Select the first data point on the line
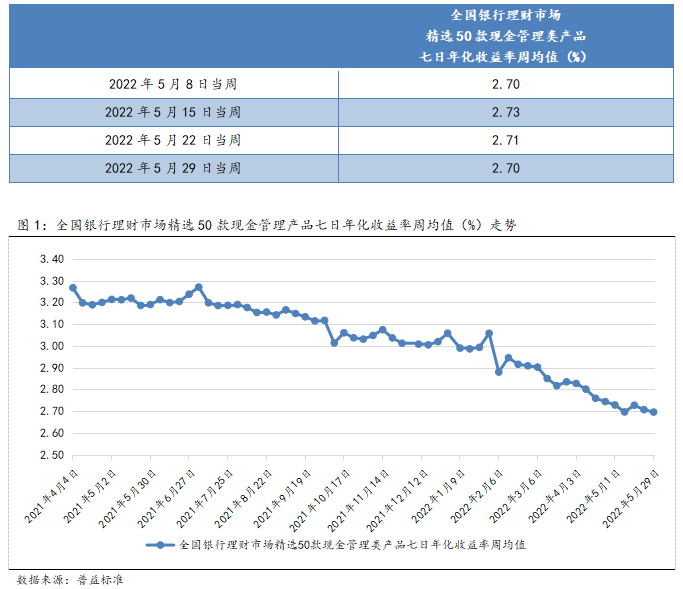 click(x=73, y=288)
